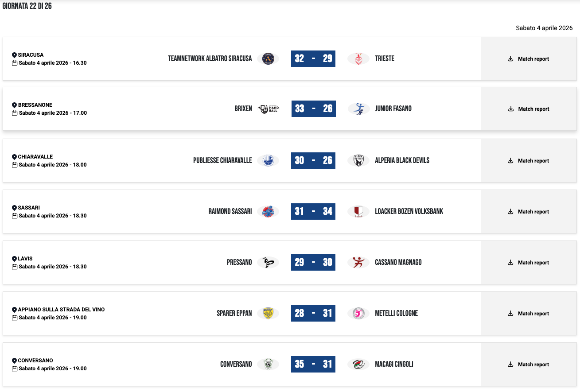580x392 pixels.
Task: Open match report for Chiaravalle vs Black Devils
Action: pyautogui.click(x=529, y=161)
